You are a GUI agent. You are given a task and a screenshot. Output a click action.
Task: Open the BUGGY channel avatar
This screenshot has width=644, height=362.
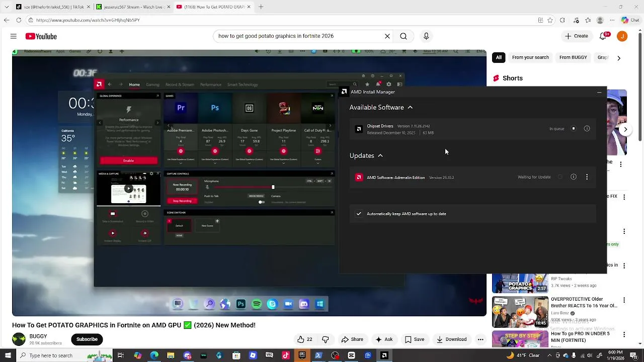19,339
